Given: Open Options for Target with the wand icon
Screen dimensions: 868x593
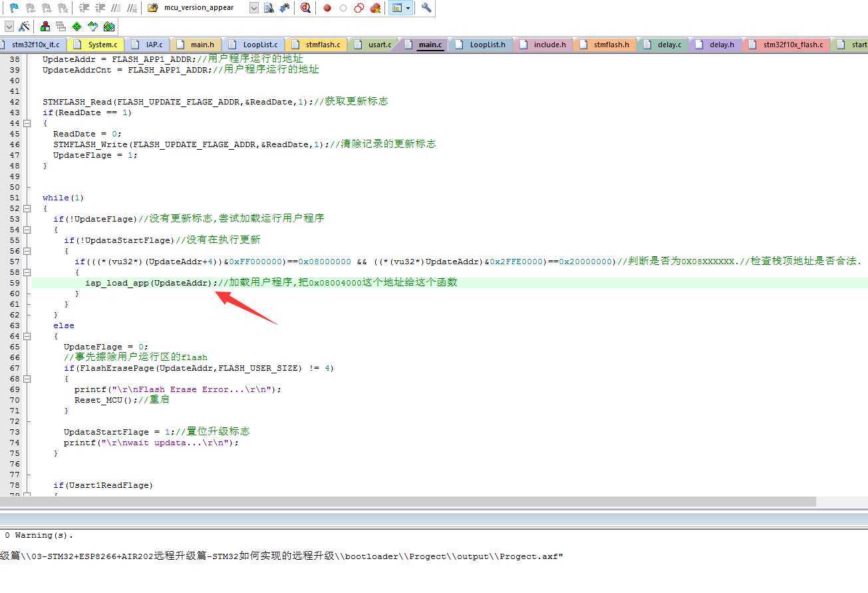Looking at the screenshot, I should point(25,27).
